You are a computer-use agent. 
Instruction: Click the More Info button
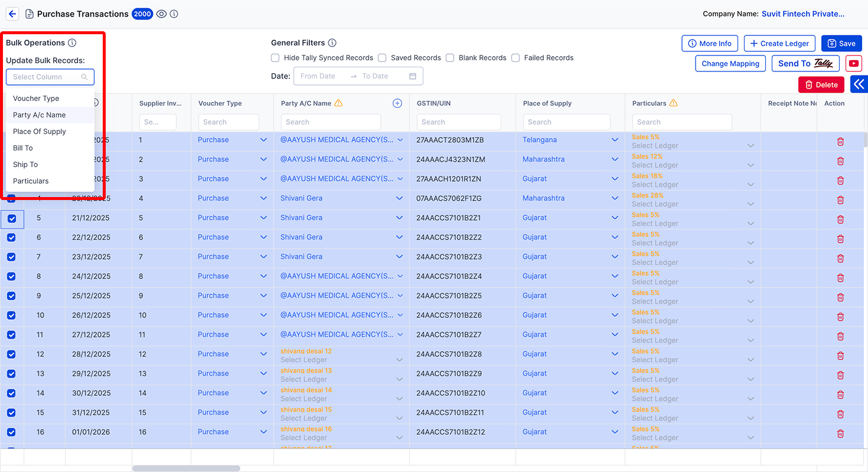click(x=709, y=44)
